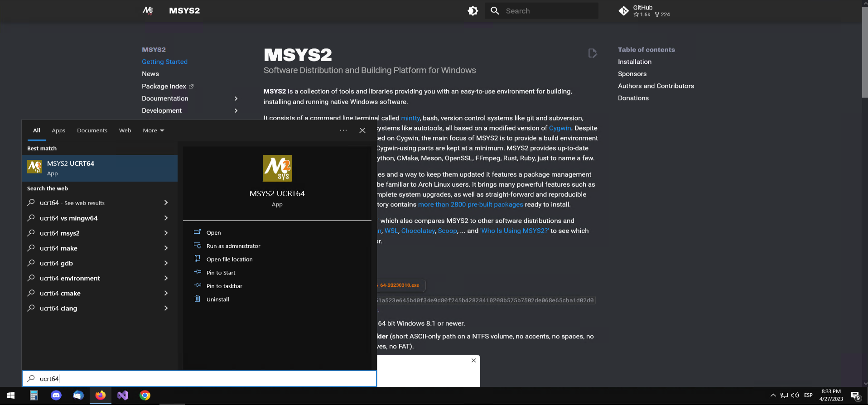868x405 pixels.
Task: Follow the Chocolatey link
Action: click(418, 231)
